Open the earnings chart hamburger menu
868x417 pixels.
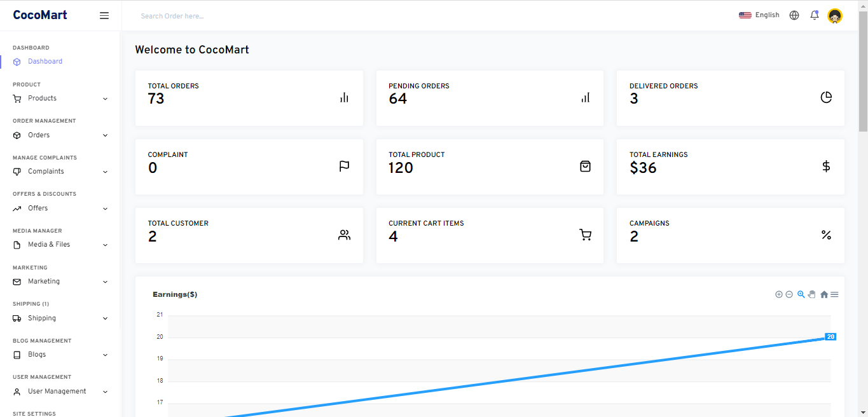tap(834, 294)
